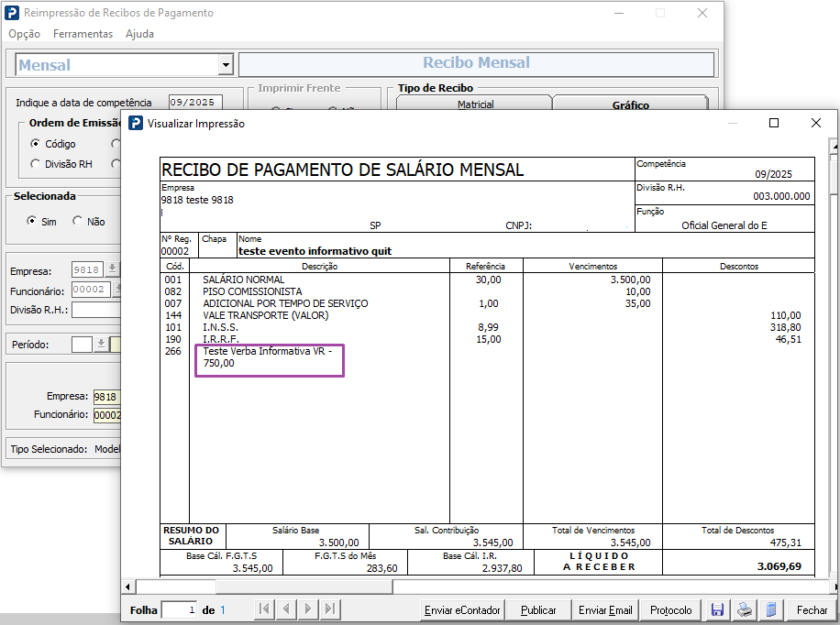Click the Visualizar Impressão window logo icon
Viewport: 840px width, 625px height.
(136, 123)
